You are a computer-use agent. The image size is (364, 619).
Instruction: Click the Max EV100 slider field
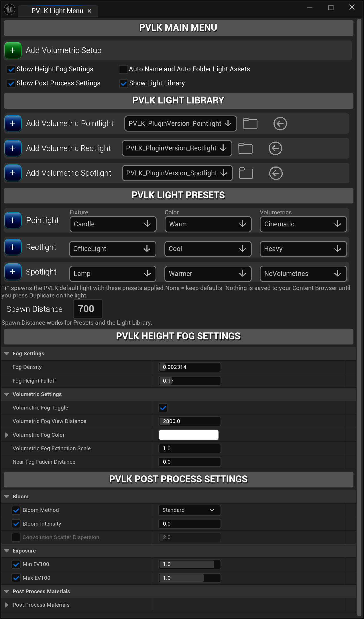coord(190,578)
